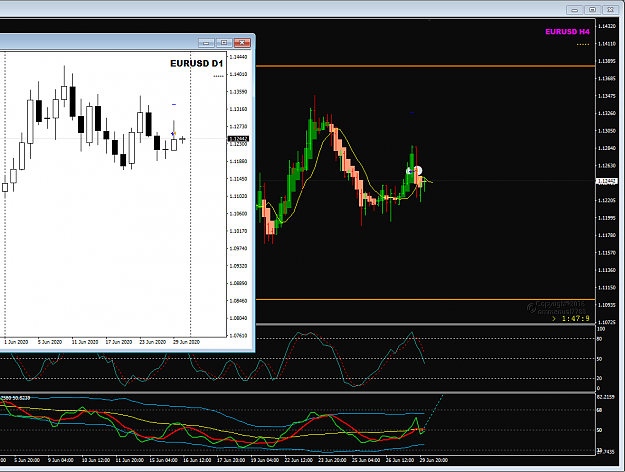
Task: Click the blue dash mark on D1 chart
Action: (174, 104)
